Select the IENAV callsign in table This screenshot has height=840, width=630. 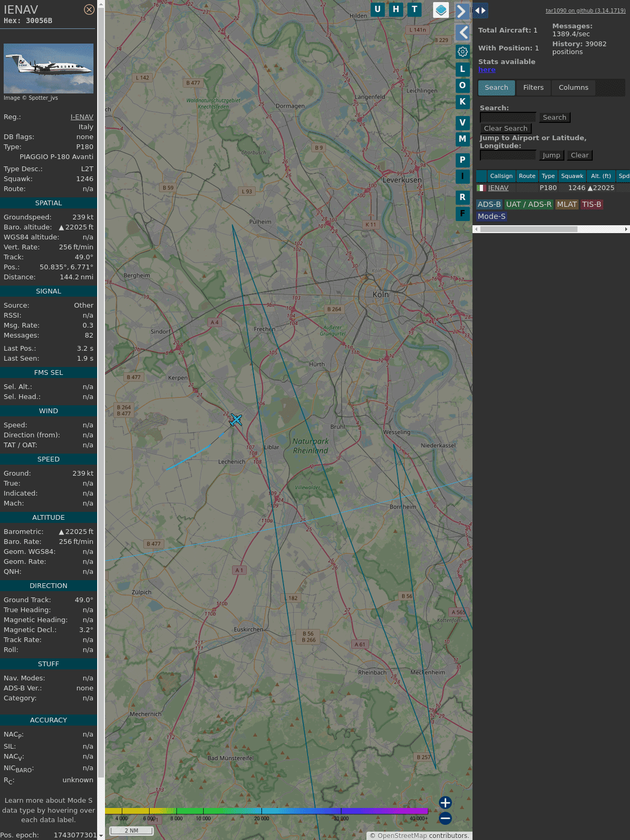coord(498,188)
